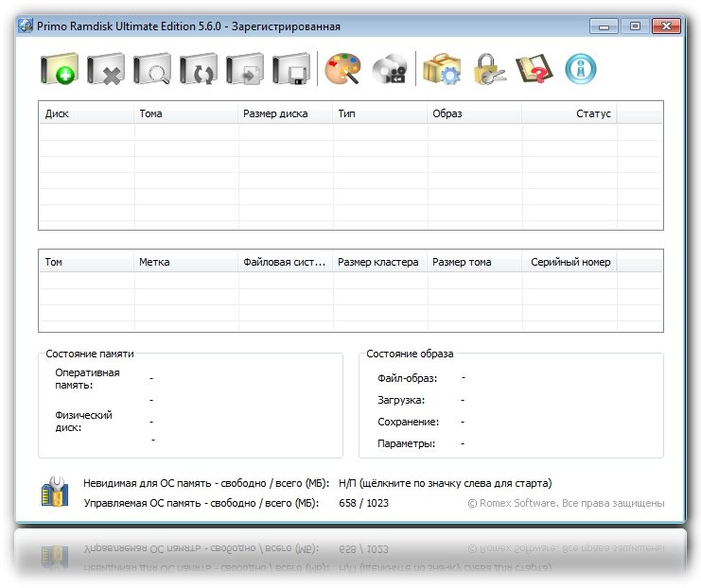Click the delete disk icon with X
This screenshot has height=588, width=701.
coord(105,70)
